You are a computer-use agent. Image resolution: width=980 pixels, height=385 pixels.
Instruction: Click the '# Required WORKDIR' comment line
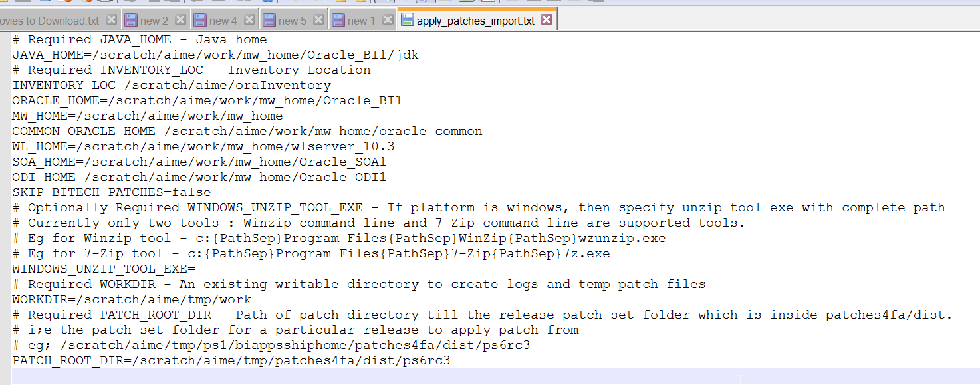(359, 284)
